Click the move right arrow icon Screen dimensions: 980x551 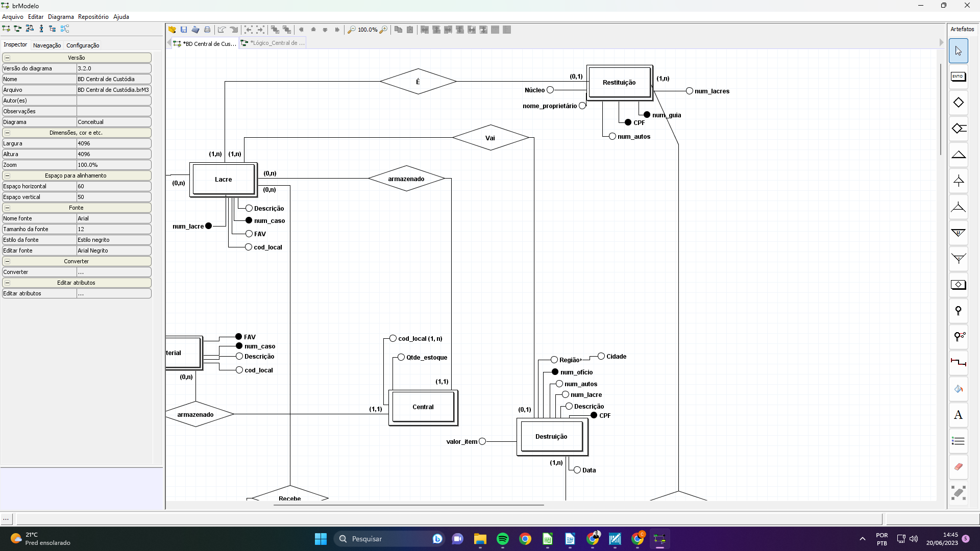[337, 30]
